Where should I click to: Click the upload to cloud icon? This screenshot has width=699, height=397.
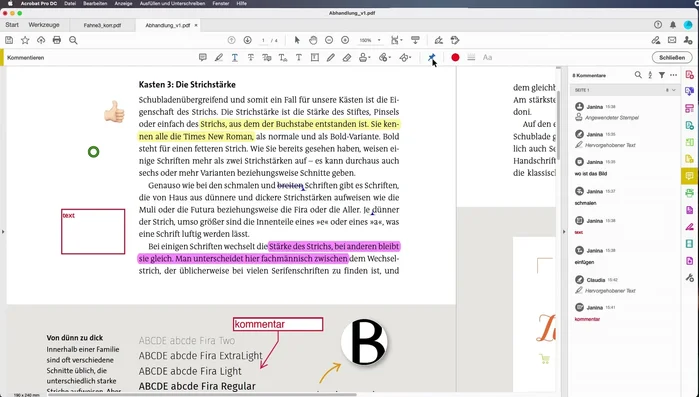41,40
